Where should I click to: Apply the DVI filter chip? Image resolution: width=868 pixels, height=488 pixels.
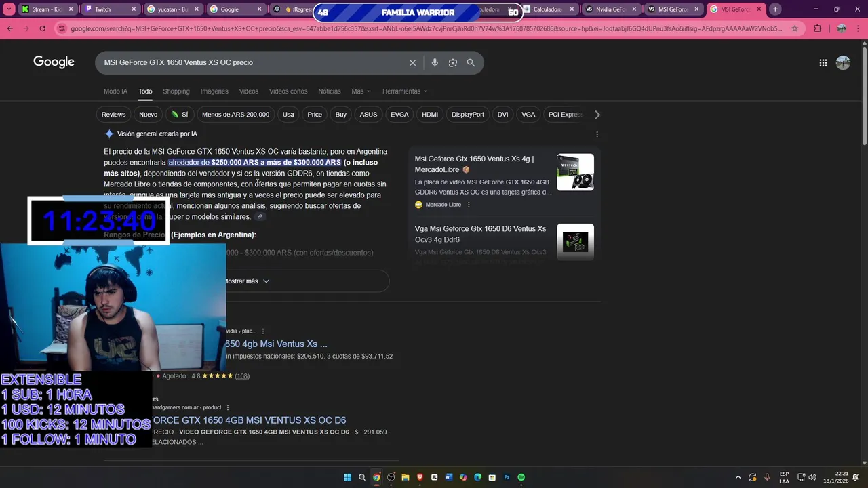tap(502, 115)
